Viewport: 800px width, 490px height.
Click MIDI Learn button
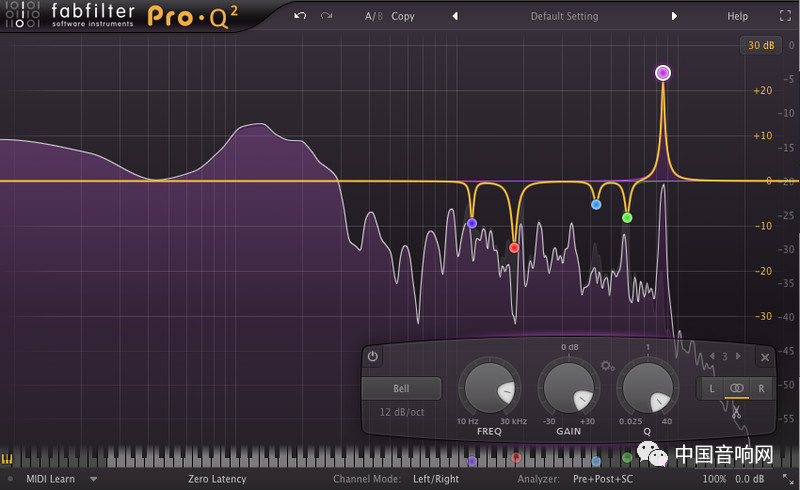51,479
